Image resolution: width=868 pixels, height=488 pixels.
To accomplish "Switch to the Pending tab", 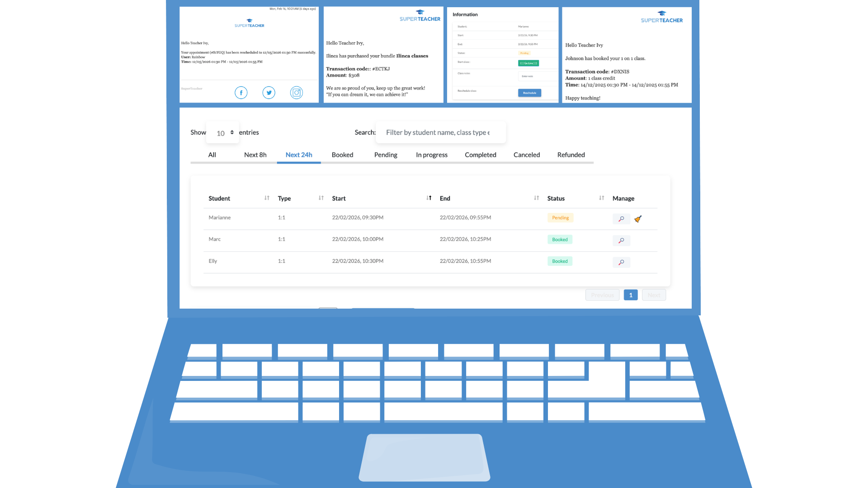I will click(386, 155).
